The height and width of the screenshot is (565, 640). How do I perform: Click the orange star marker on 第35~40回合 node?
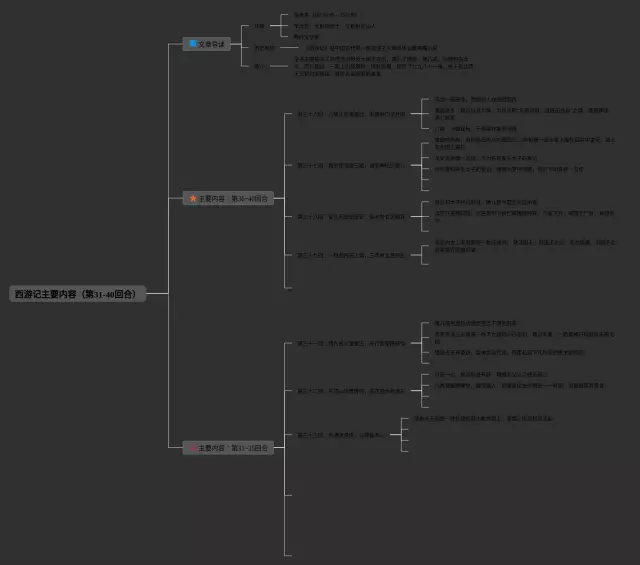[193, 198]
